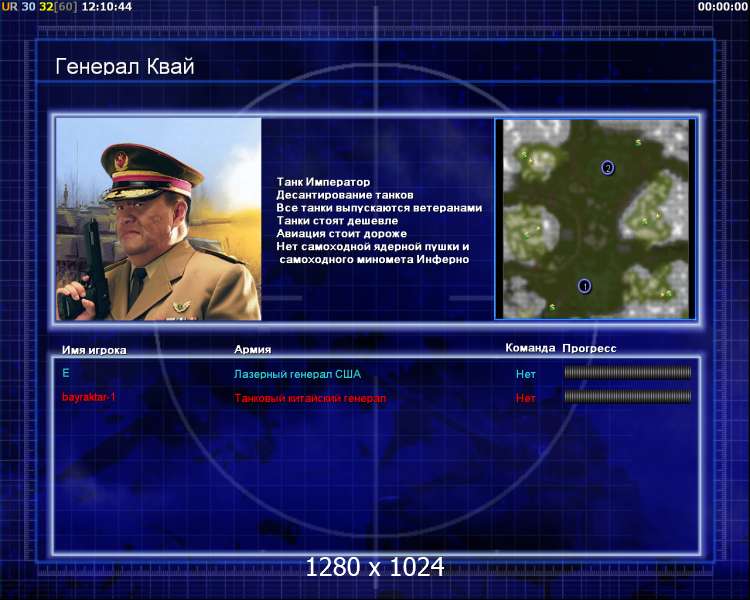Click 'Прогресс' column header
Image resolution: width=750 pixels, height=600 pixels.
tap(589, 348)
